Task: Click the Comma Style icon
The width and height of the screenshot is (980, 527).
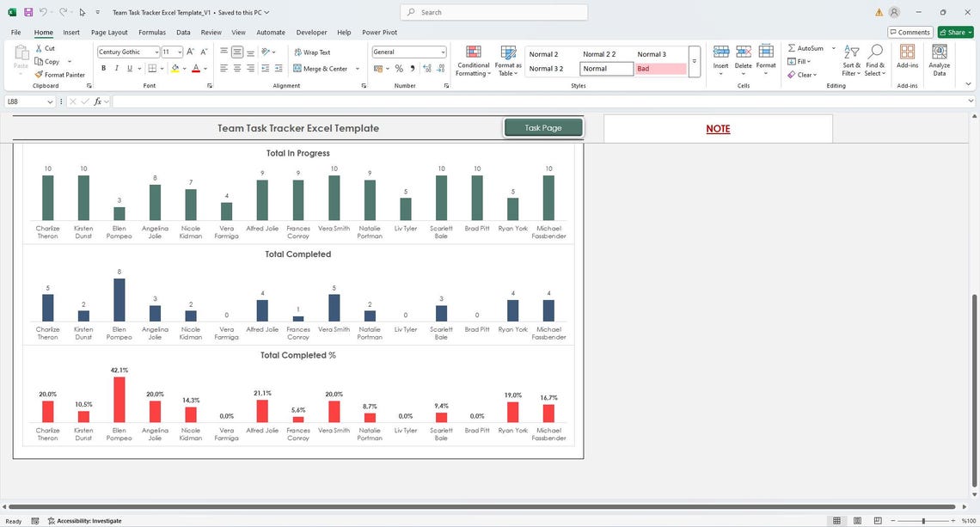Action: pos(413,68)
